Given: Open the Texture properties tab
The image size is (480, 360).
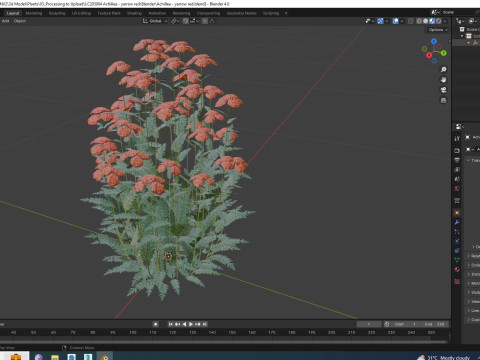Looking at the screenshot, I should point(457,282).
